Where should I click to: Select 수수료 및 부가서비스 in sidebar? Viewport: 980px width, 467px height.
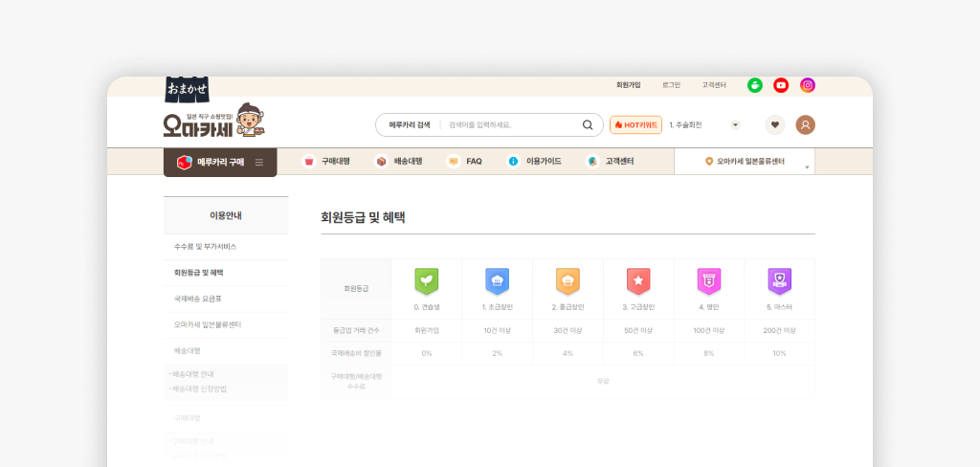(x=205, y=247)
